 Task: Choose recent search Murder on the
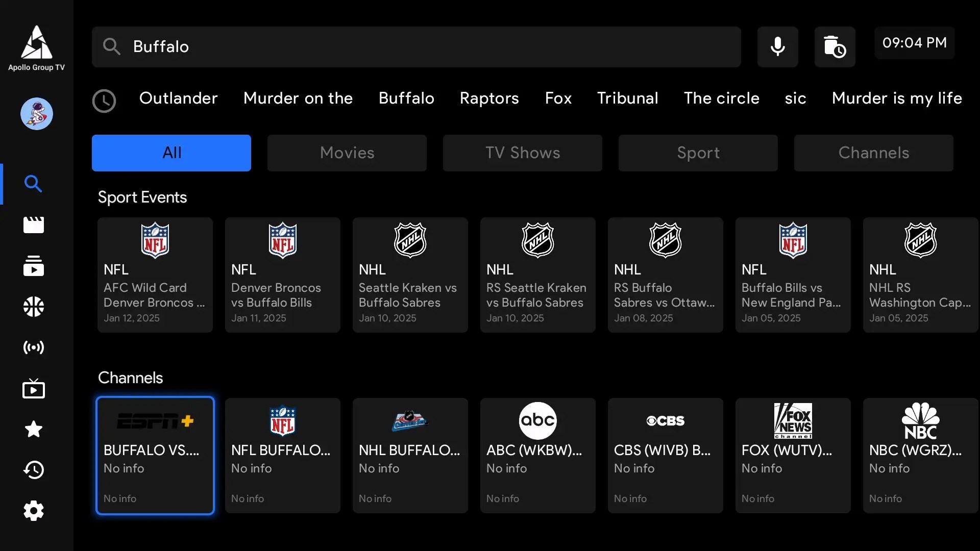click(x=298, y=98)
